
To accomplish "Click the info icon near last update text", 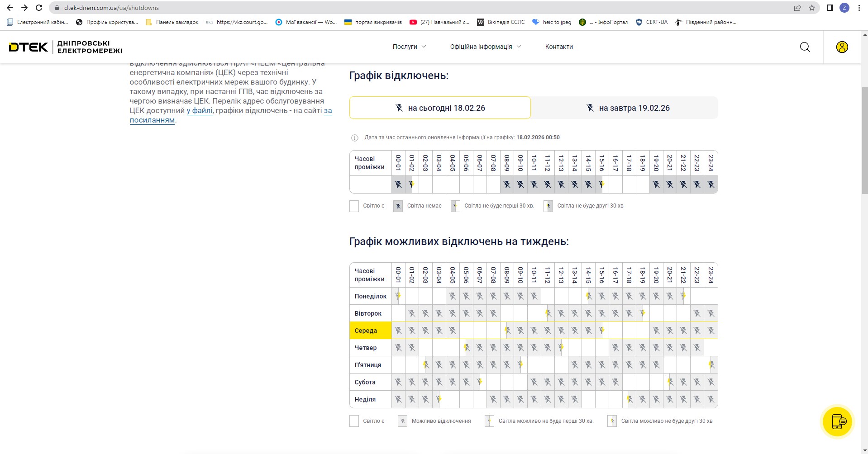I will click(355, 138).
